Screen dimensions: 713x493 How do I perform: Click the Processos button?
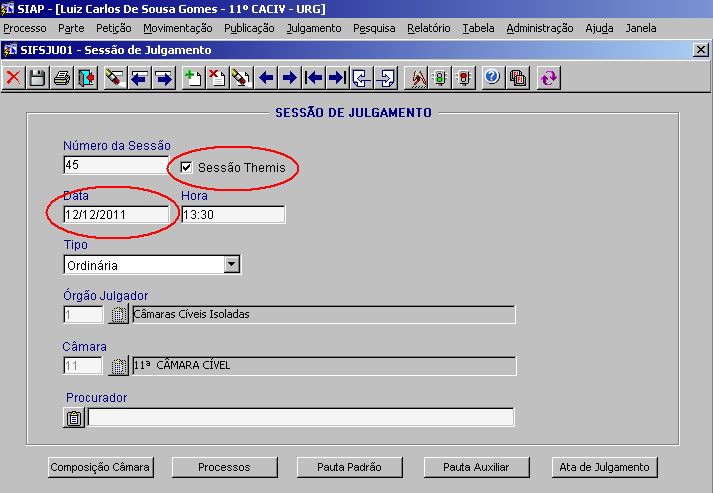point(225,467)
